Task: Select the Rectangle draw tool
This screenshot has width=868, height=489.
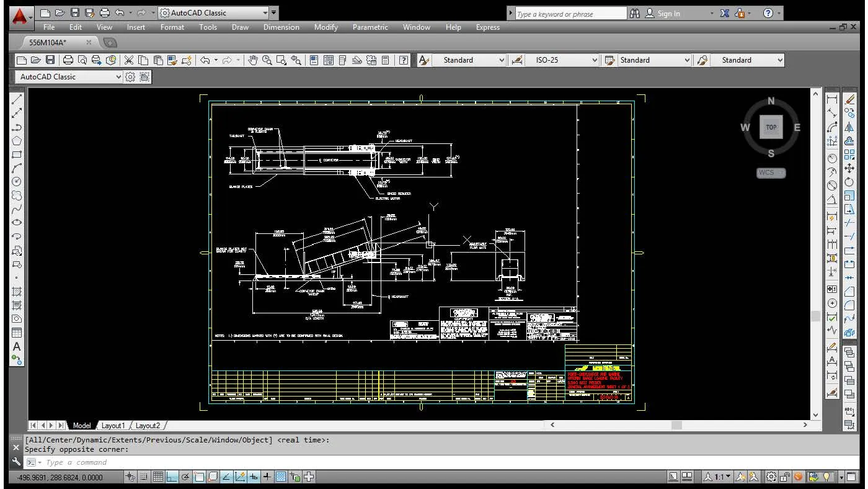Action: tap(17, 154)
